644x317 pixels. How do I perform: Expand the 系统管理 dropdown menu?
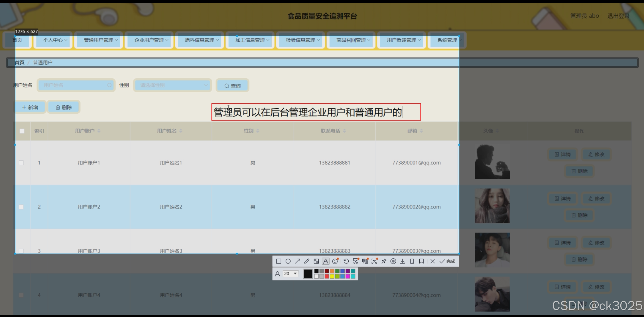coord(446,40)
